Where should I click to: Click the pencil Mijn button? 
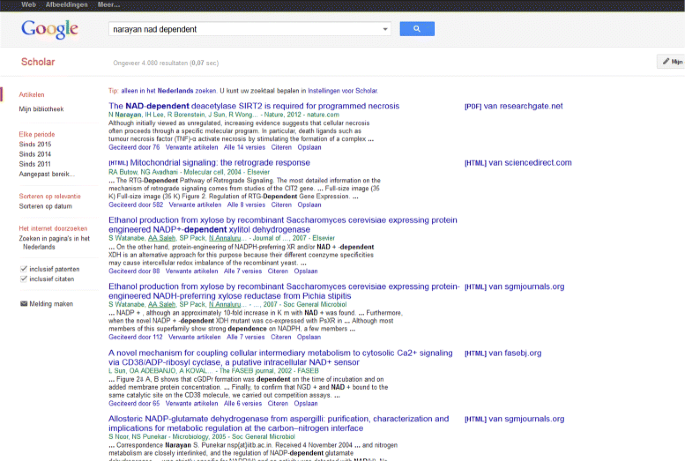coord(672,62)
